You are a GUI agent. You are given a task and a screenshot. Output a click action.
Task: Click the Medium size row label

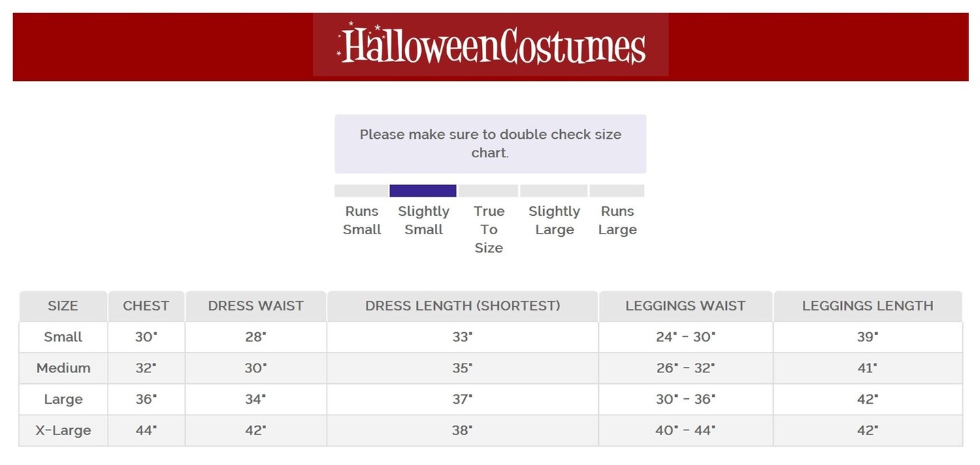click(63, 368)
